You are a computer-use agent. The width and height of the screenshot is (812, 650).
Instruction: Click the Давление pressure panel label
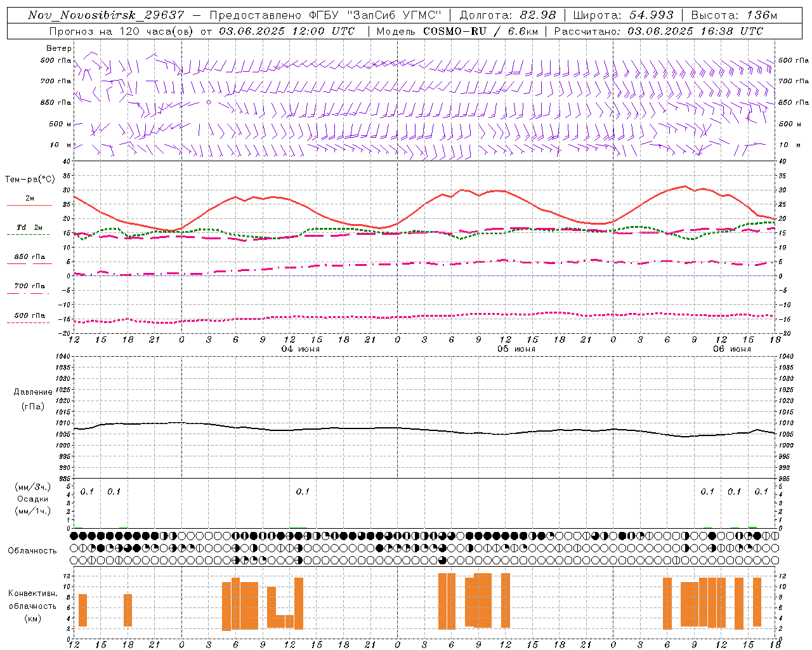pyautogui.click(x=33, y=392)
